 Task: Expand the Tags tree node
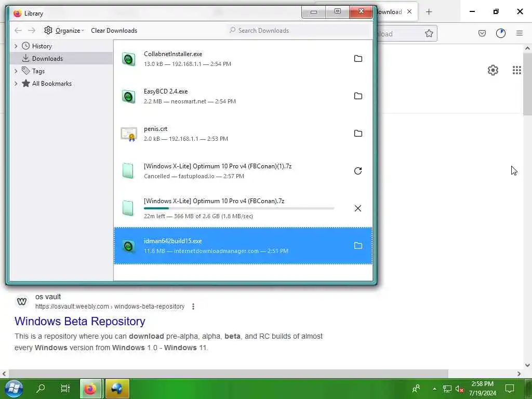(x=16, y=71)
